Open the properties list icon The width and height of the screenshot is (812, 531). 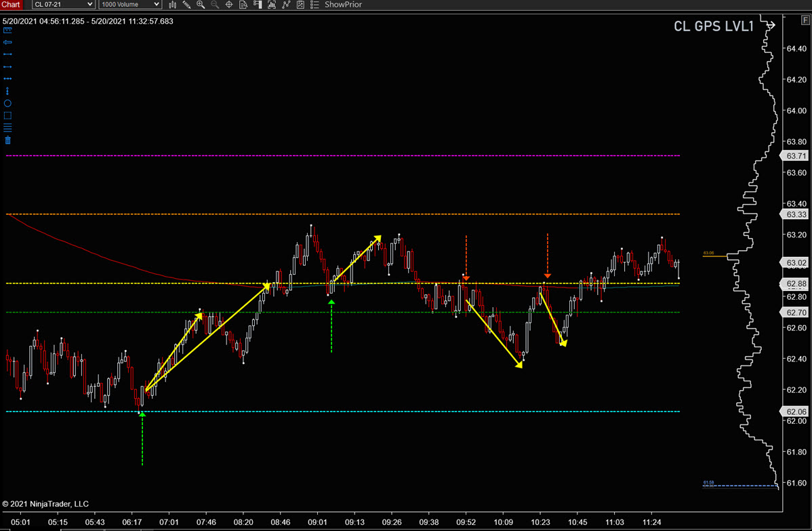(314, 5)
